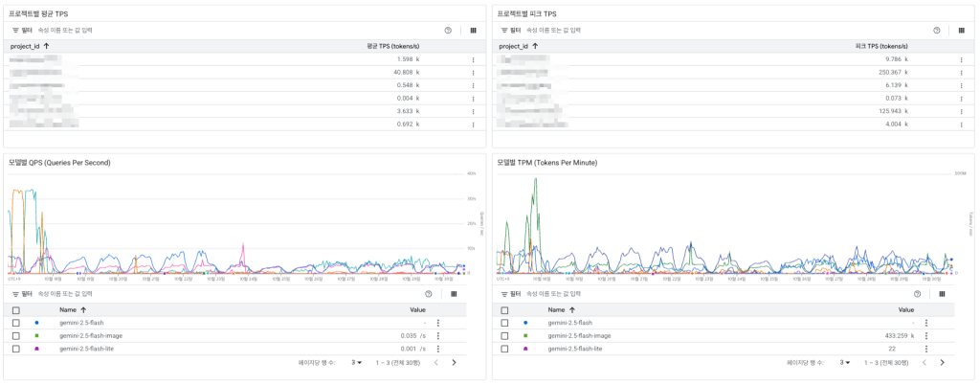Toggle select-all checkbox in 모델별 QPS table
The width and height of the screenshot is (980, 385).
point(16,310)
